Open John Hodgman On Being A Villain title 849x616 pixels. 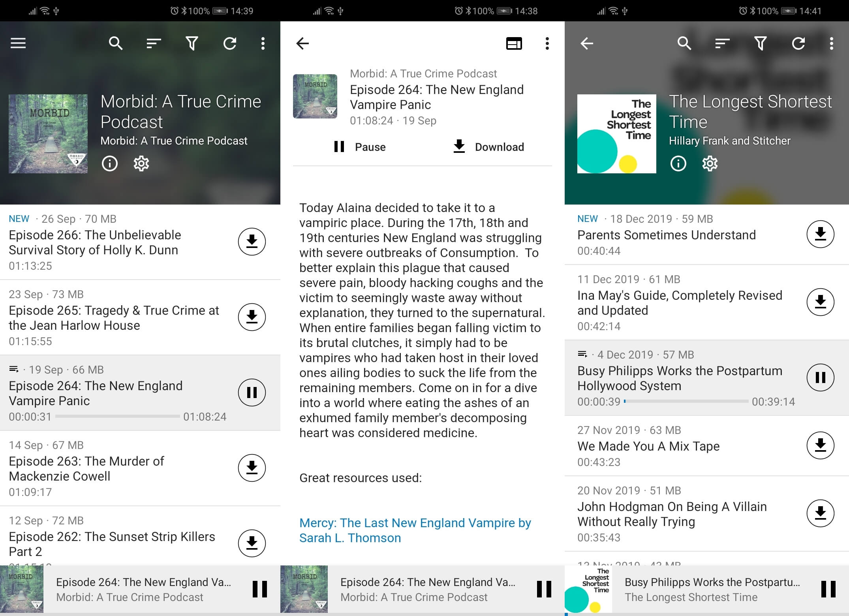tap(672, 514)
